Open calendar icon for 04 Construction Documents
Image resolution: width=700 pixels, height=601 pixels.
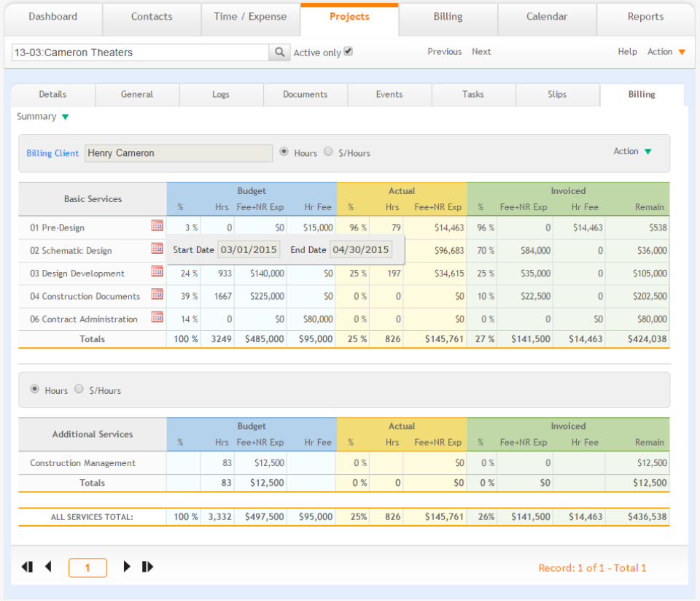[157, 294]
